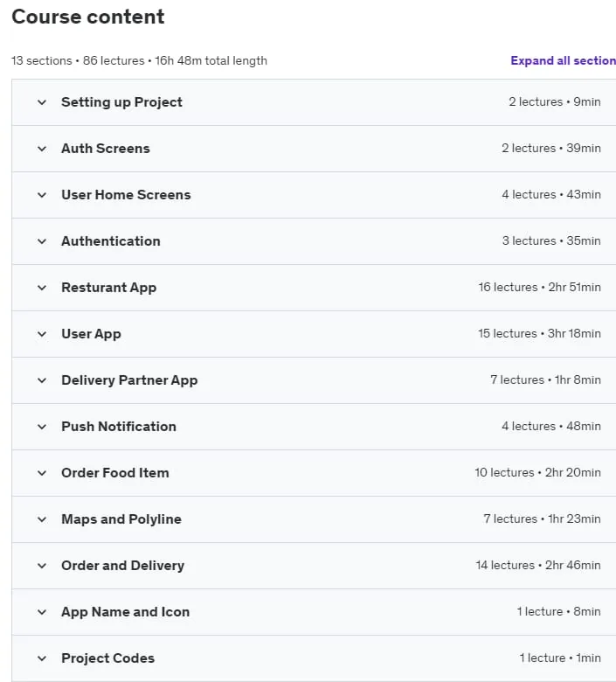Click the User App section heading

click(91, 334)
